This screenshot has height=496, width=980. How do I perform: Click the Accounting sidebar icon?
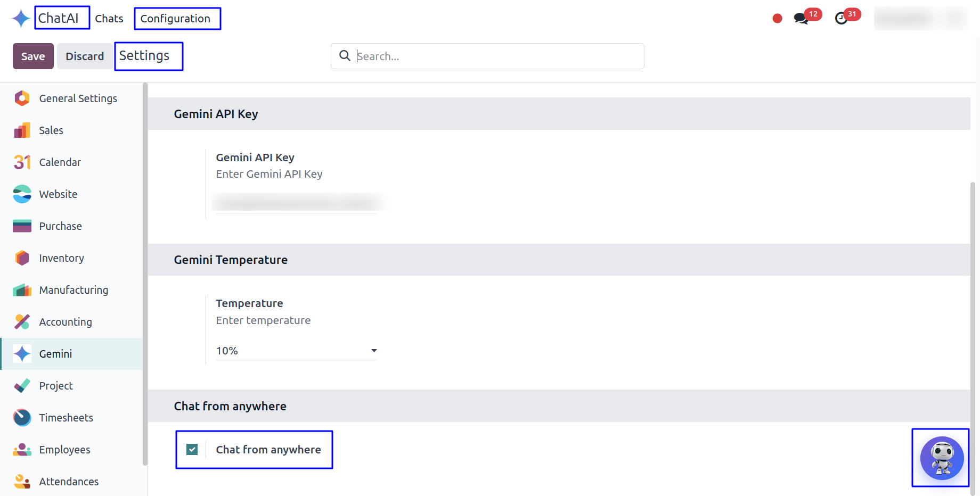pos(22,322)
